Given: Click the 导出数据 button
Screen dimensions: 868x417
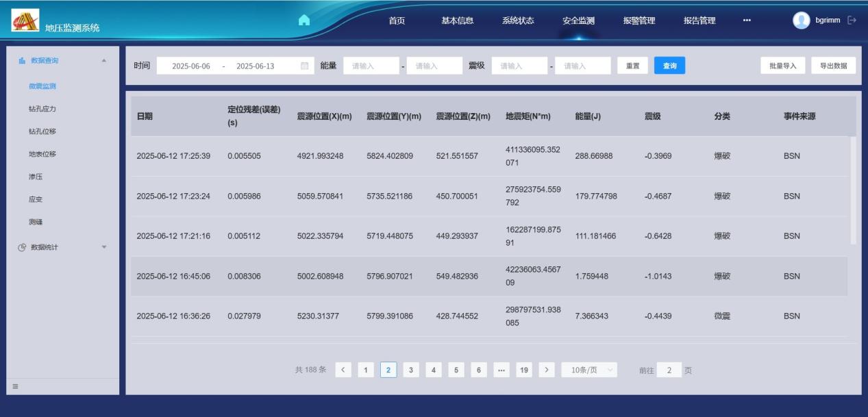Looking at the screenshot, I should point(833,66).
